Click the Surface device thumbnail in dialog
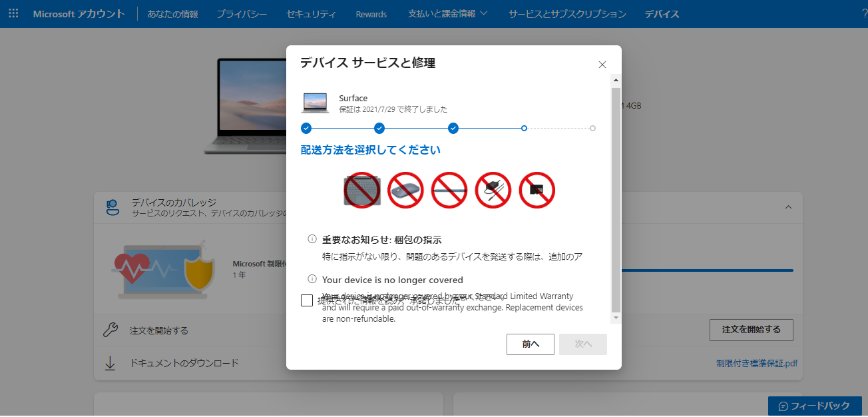Image resolution: width=868 pixels, height=417 pixels. pyautogui.click(x=316, y=103)
